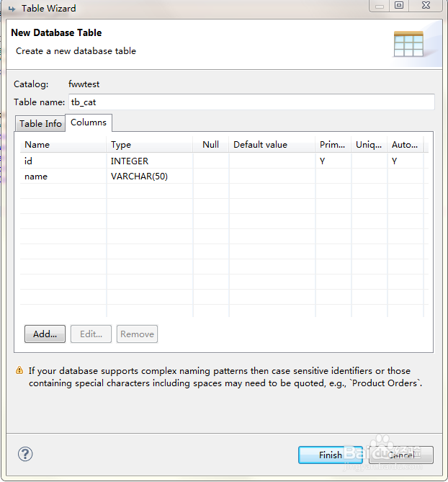Screen dimensions: 448x482
Task: Click the Table Wizard title bar icon
Action: 12,9
